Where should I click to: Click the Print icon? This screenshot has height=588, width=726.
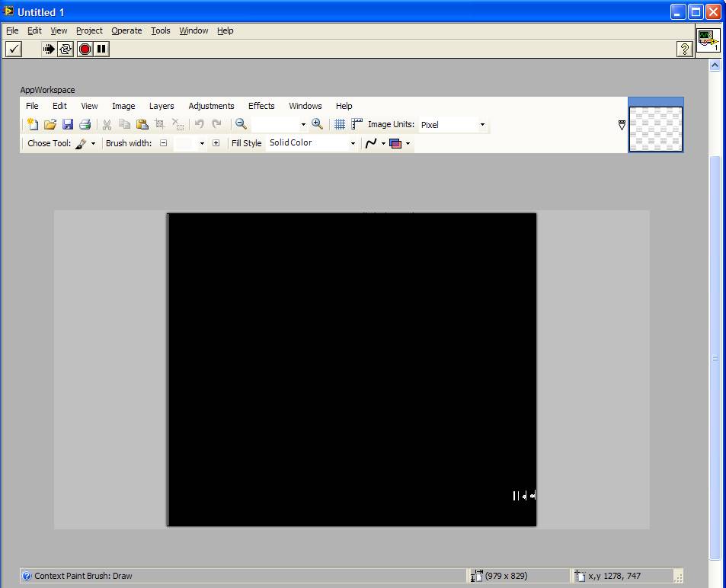tap(85, 124)
